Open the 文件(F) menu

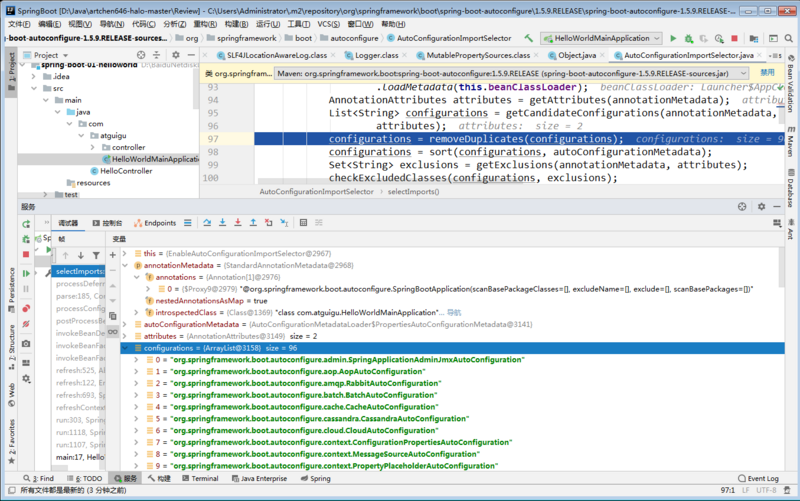pos(19,24)
